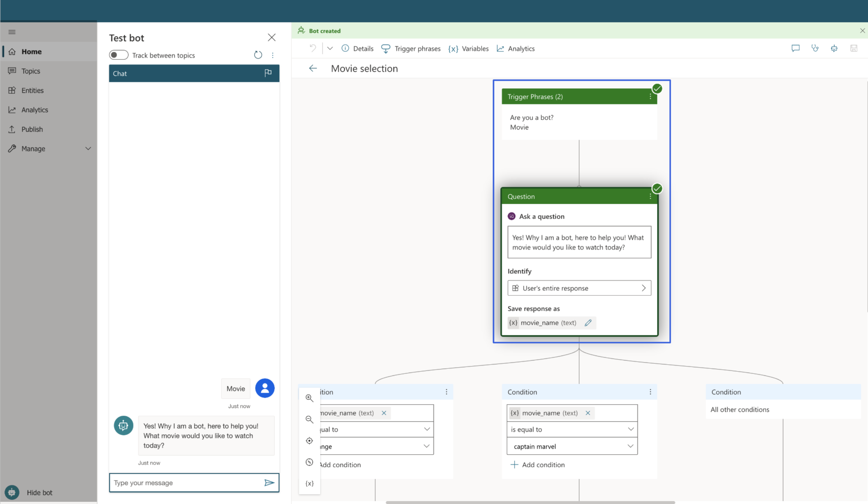Screen dimensions: 868x504
Task: Click 'Are you a bot?' trigger phrase
Action: (532, 117)
